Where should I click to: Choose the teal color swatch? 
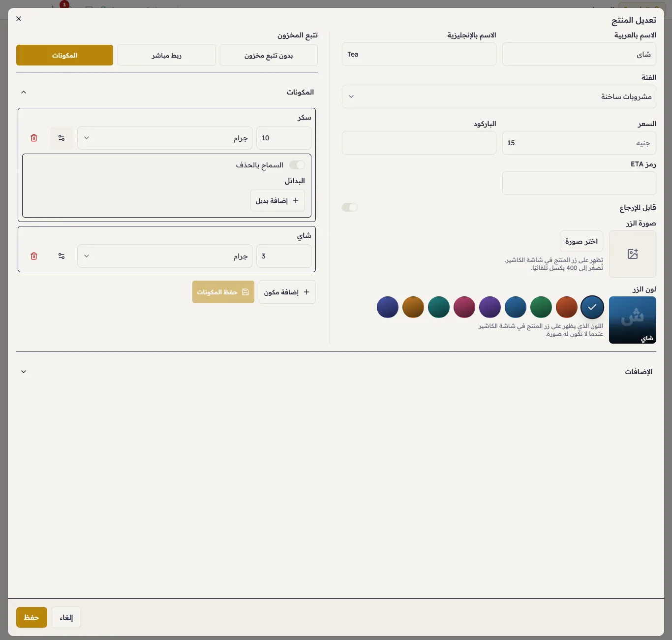pyautogui.click(x=439, y=307)
